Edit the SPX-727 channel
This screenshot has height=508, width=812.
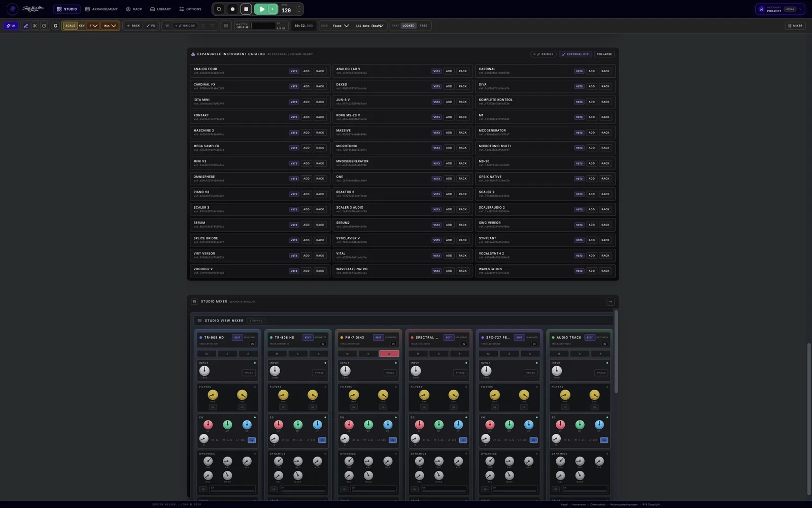pyautogui.click(x=519, y=337)
